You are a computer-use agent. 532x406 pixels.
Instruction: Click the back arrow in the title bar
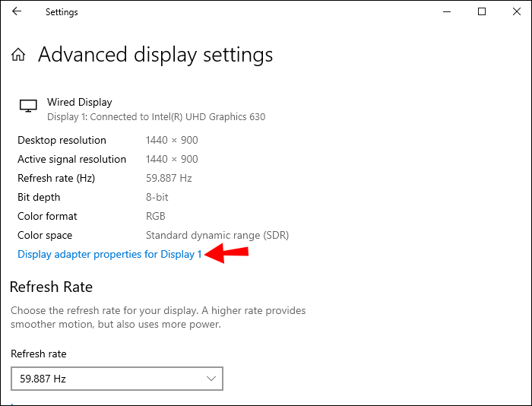17,12
